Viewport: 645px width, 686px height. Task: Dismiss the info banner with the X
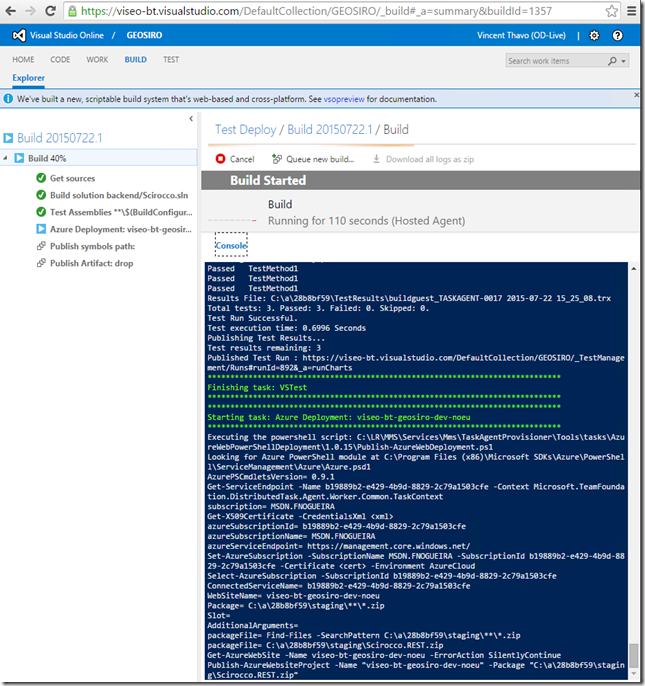coord(636,94)
